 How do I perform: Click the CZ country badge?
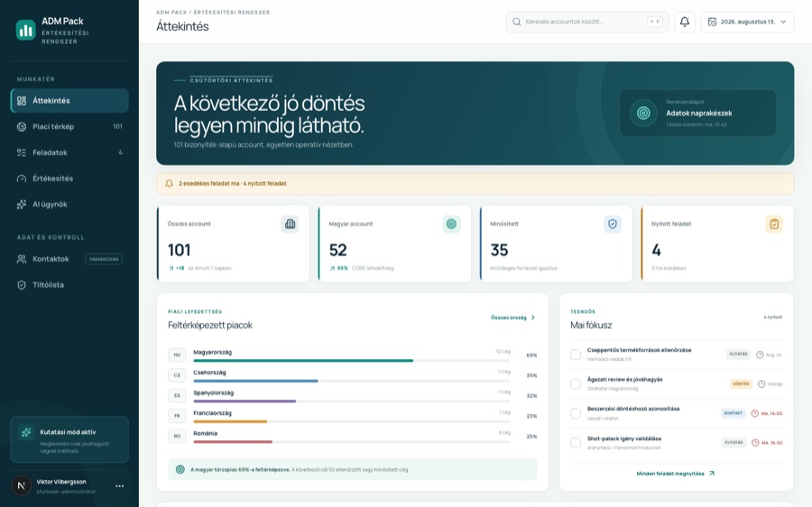click(177, 375)
